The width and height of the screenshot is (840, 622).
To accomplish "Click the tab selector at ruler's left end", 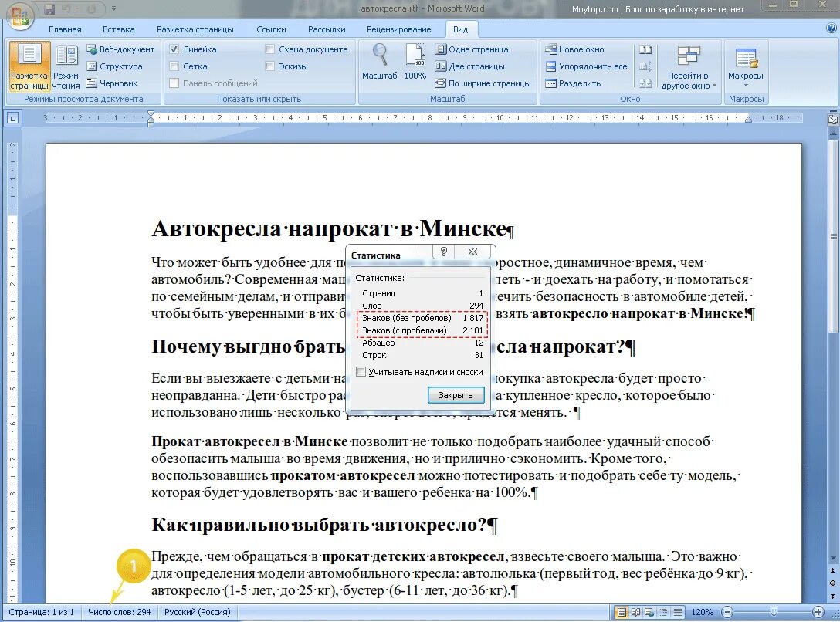I will (13, 118).
